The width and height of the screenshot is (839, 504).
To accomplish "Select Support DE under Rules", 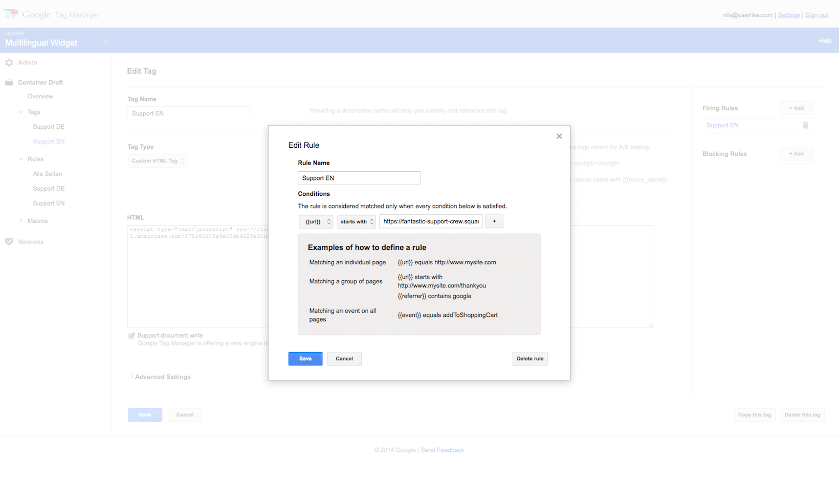I will pos(49,189).
